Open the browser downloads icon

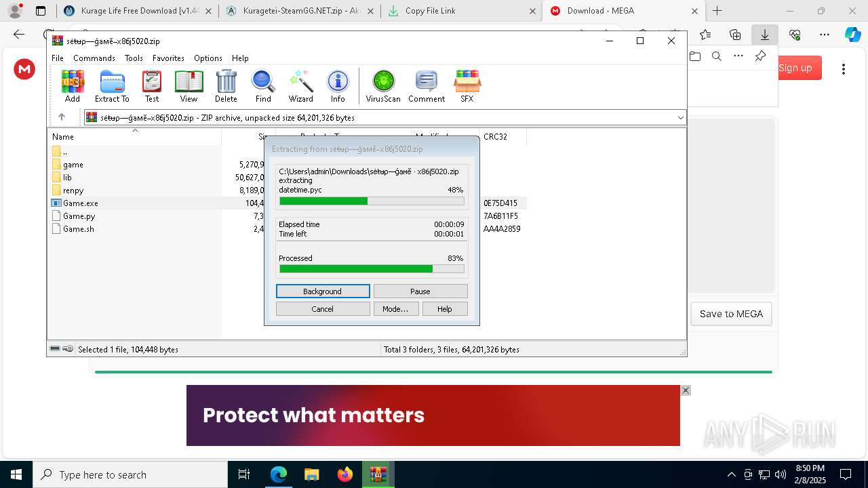[764, 35]
